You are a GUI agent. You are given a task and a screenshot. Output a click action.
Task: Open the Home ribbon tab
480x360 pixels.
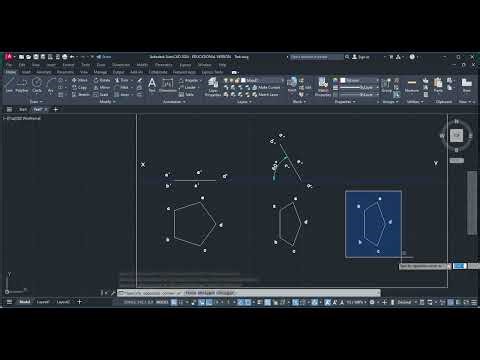(11, 72)
